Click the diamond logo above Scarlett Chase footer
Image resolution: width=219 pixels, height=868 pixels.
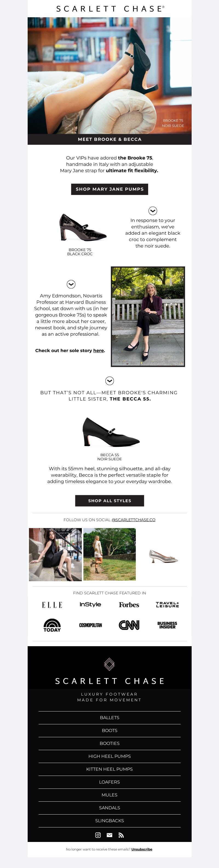coord(109,664)
